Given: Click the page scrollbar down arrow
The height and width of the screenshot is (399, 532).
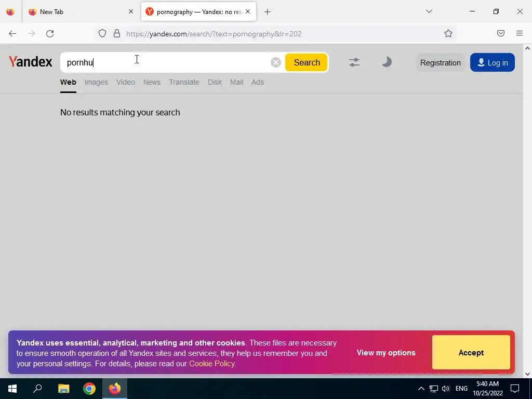Looking at the screenshot, I should [x=527, y=374].
